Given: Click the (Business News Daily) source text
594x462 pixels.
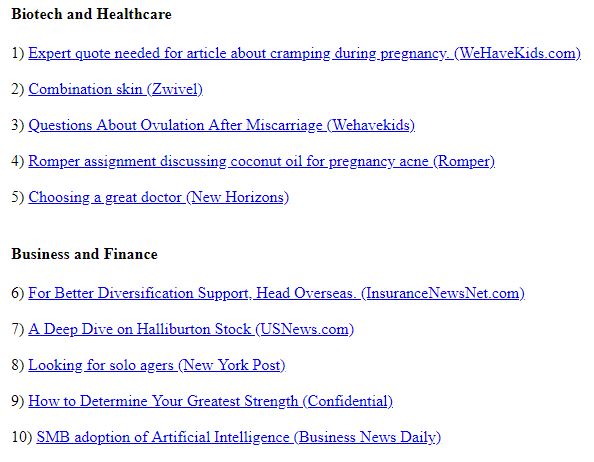Looking at the screenshot, I should 367,437.
